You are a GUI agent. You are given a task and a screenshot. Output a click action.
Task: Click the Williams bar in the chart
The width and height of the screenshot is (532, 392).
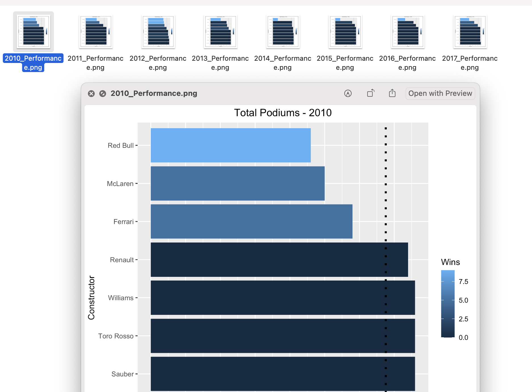(x=283, y=298)
